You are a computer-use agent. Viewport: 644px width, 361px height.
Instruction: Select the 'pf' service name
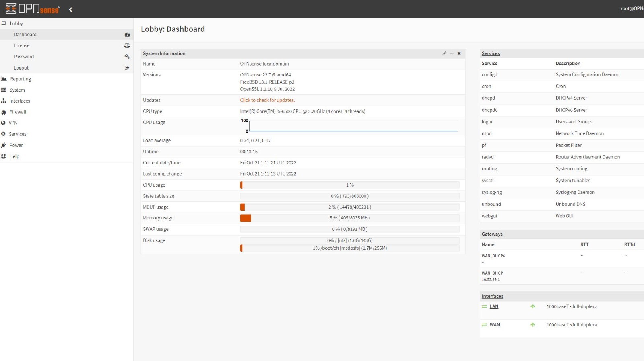tap(484, 145)
